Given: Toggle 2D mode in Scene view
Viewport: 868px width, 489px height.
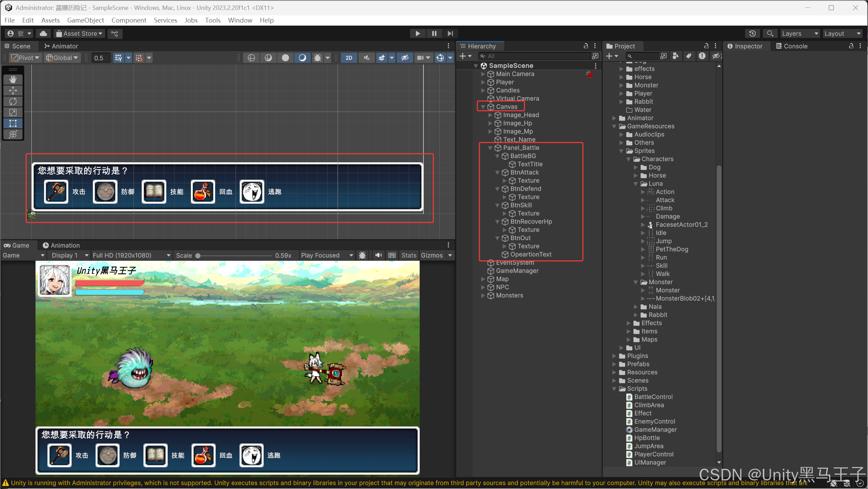Looking at the screenshot, I should click(349, 58).
